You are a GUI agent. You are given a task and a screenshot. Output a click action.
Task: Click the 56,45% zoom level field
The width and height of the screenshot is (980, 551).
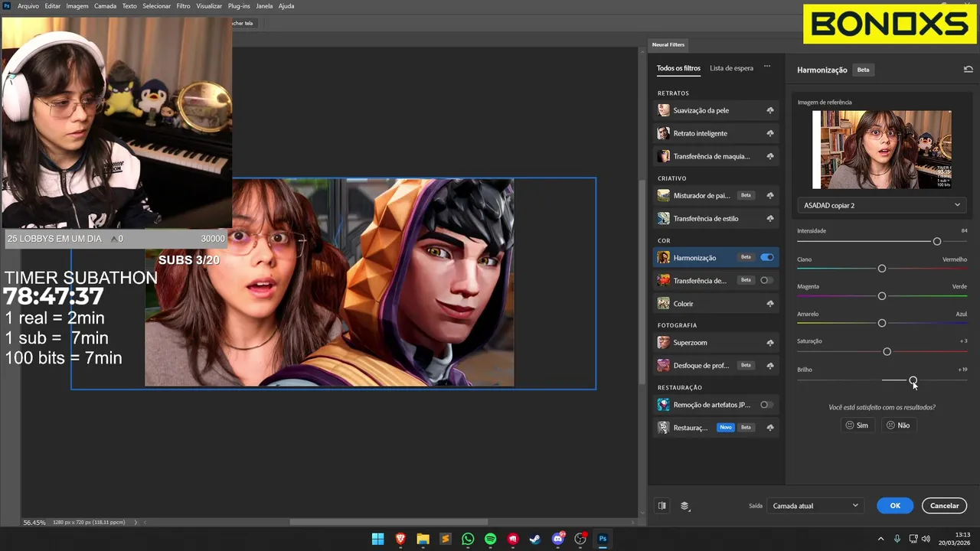(34, 523)
